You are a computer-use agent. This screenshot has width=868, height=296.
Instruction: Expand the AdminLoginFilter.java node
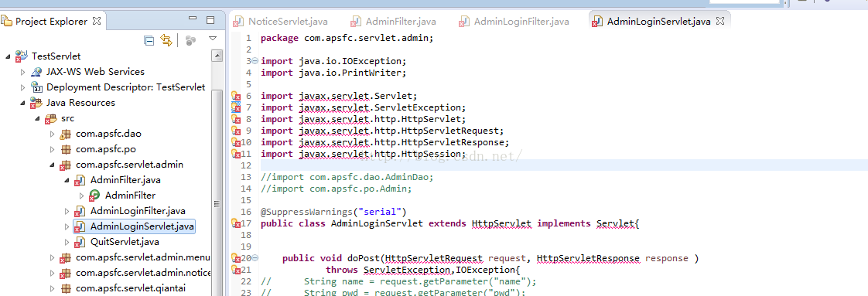pyautogui.click(x=67, y=211)
